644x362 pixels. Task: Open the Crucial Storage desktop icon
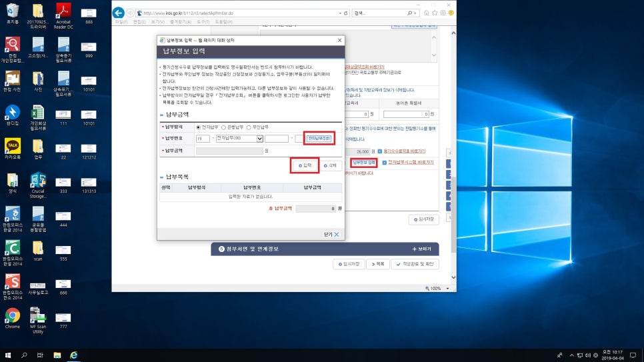(38, 185)
